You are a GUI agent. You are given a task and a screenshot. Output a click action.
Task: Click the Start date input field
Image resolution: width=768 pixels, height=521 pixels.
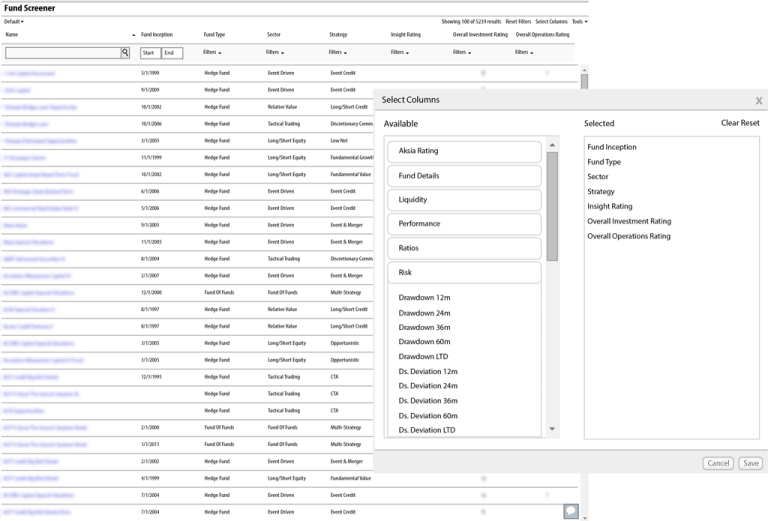(150, 53)
